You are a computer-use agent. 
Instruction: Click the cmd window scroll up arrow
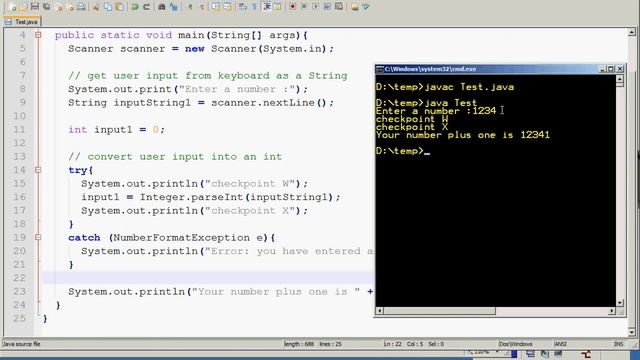coord(620,78)
